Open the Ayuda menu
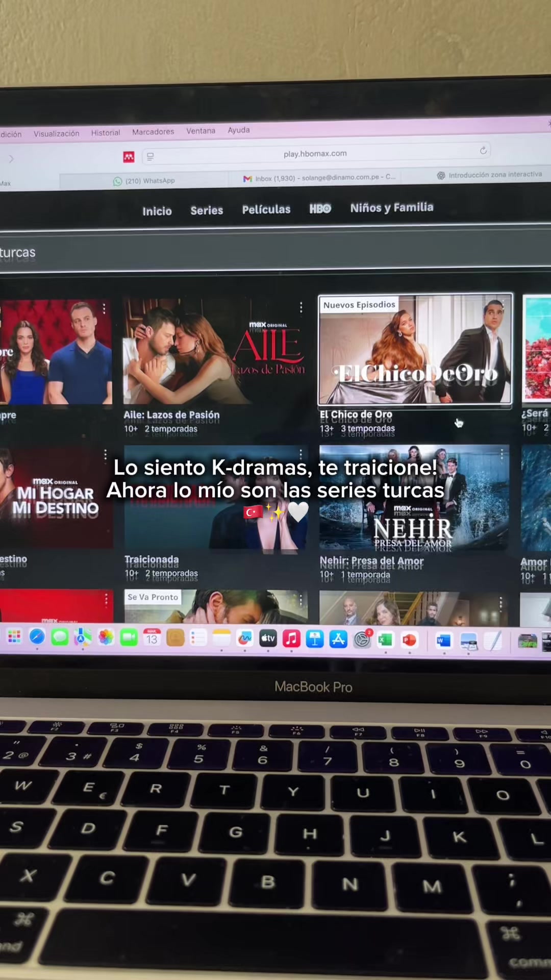The image size is (551, 980). [x=239, y=130]
